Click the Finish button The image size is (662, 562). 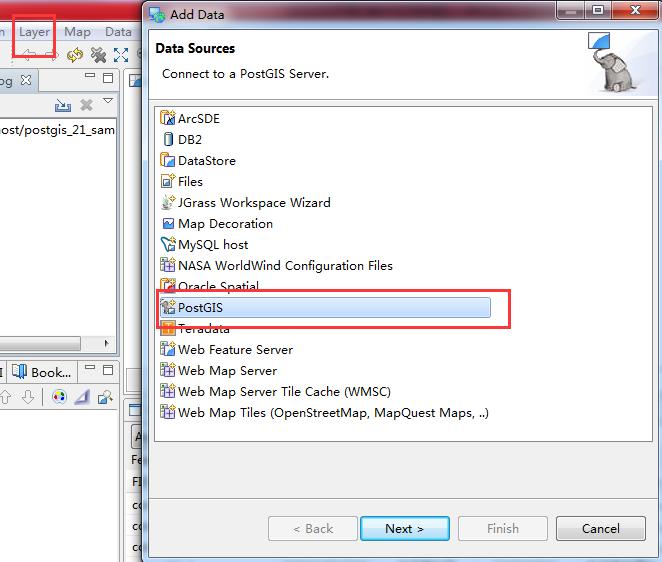coord(503,528)
